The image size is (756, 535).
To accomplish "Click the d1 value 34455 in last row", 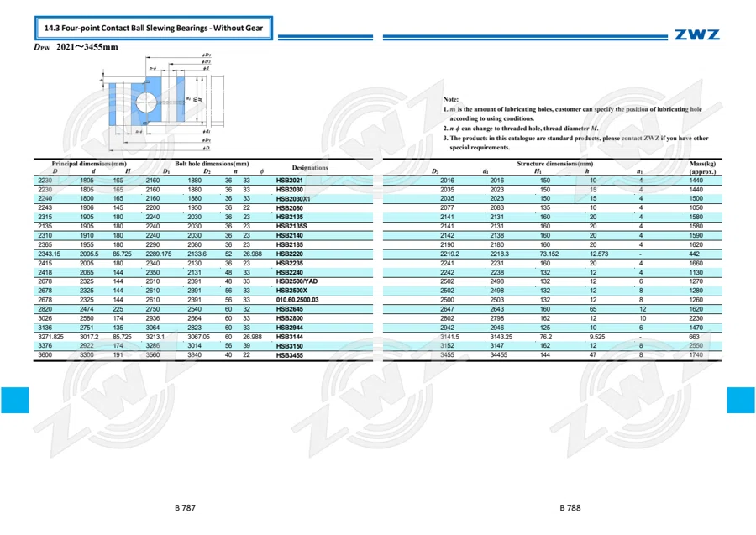I will pos(498,354).
